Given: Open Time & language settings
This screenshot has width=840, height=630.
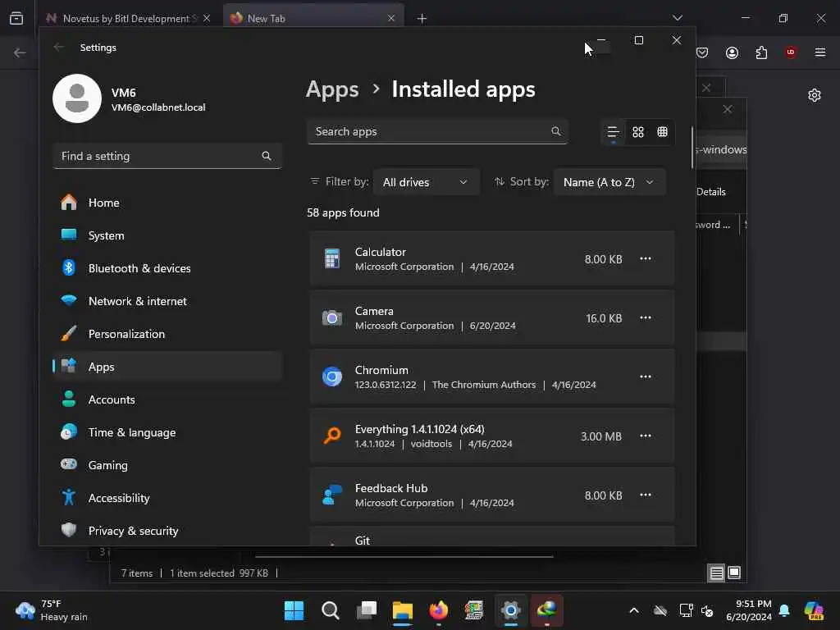Looking at the screenshot, I should [167, 431].
